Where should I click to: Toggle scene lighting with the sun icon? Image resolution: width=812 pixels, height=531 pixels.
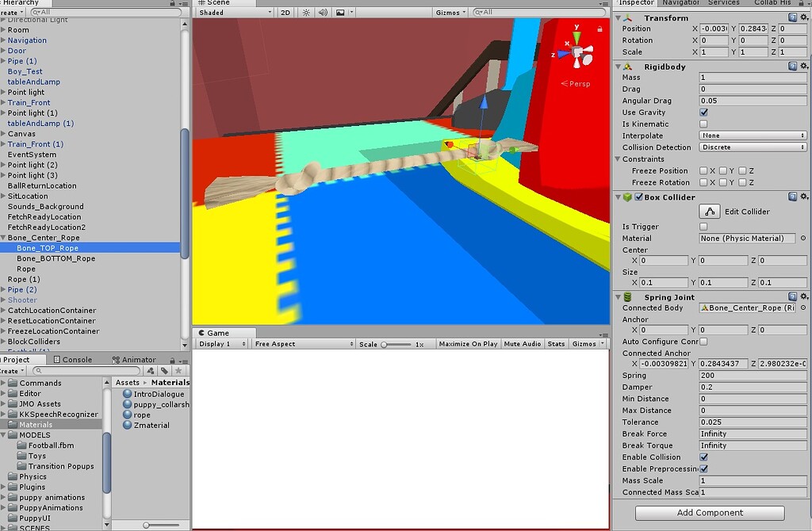305,13
